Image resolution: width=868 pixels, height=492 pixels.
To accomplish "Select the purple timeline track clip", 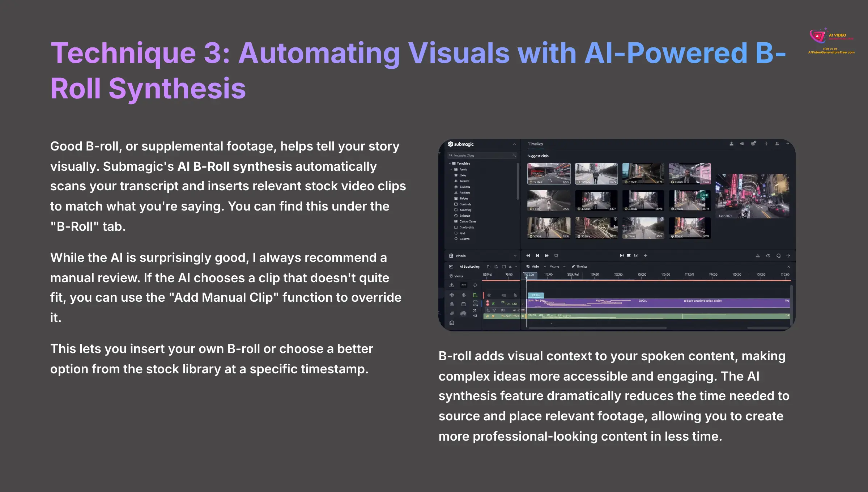I will coord(658,303).
